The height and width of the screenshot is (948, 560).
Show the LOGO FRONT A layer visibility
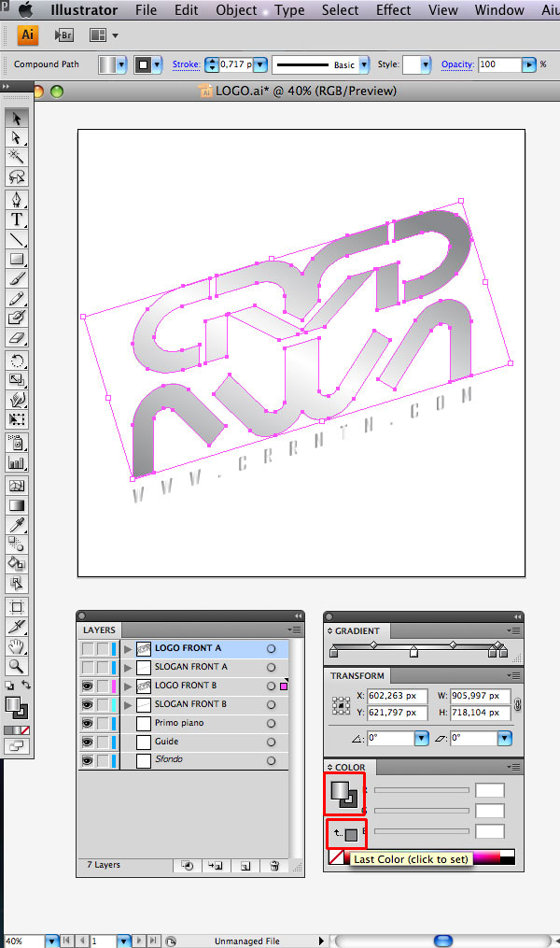88,649
